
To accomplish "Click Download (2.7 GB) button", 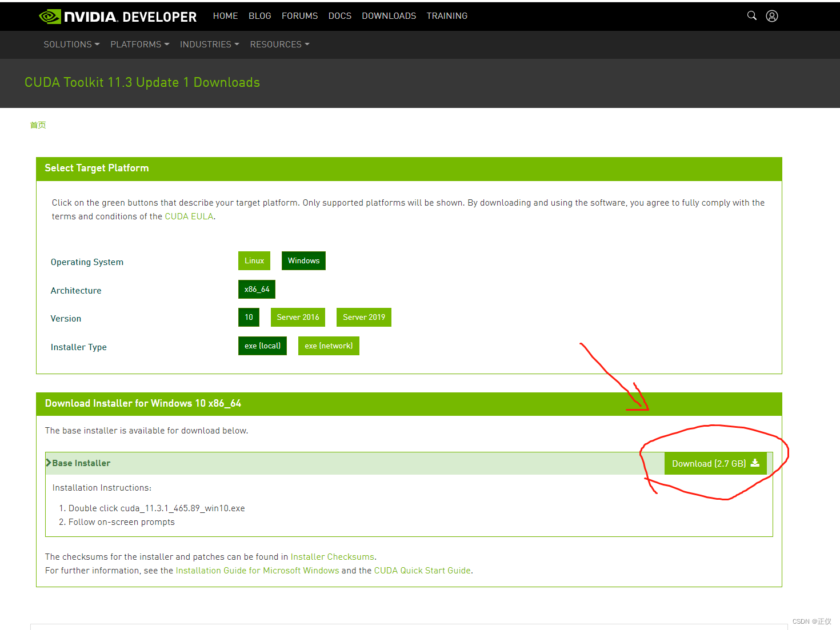I will (x=715, y=463).
